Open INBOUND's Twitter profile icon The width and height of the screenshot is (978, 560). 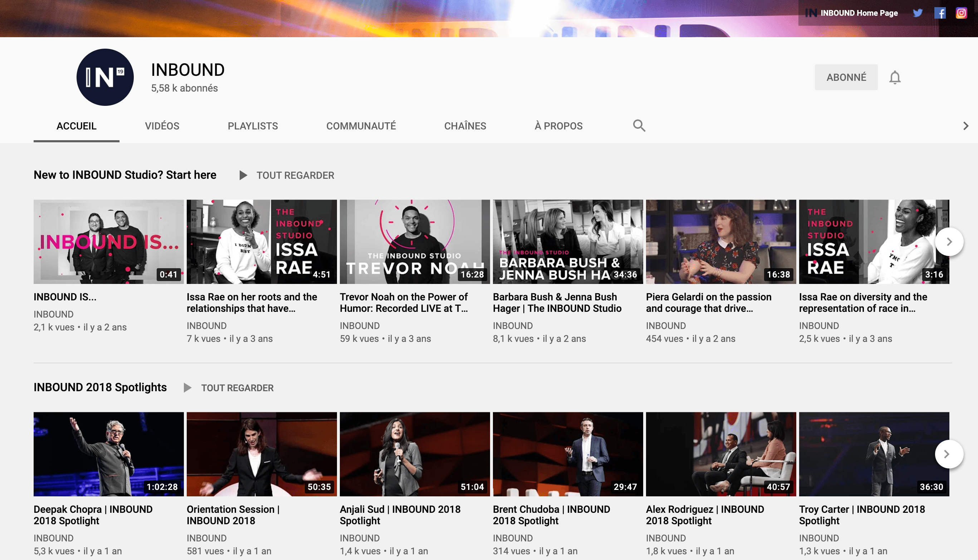(x=918, y=13)
